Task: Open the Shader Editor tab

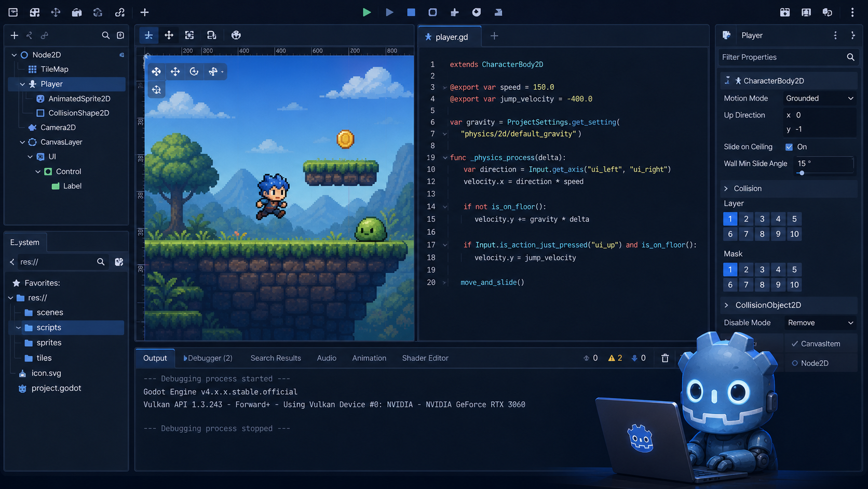Action: (425, 358)
